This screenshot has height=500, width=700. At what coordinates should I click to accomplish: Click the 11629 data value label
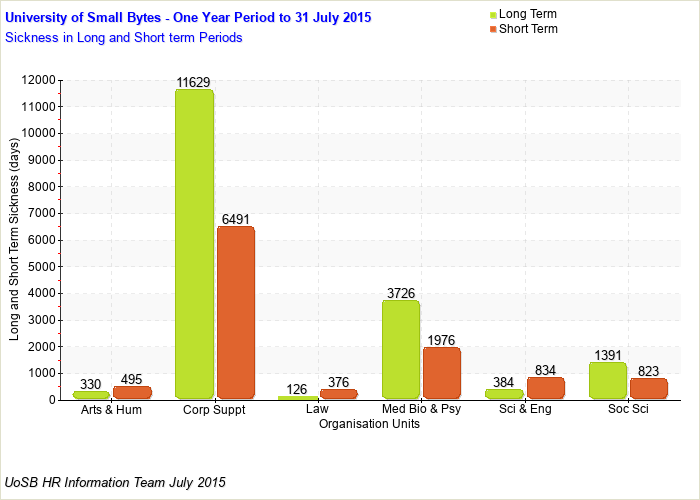pos(193,82)
